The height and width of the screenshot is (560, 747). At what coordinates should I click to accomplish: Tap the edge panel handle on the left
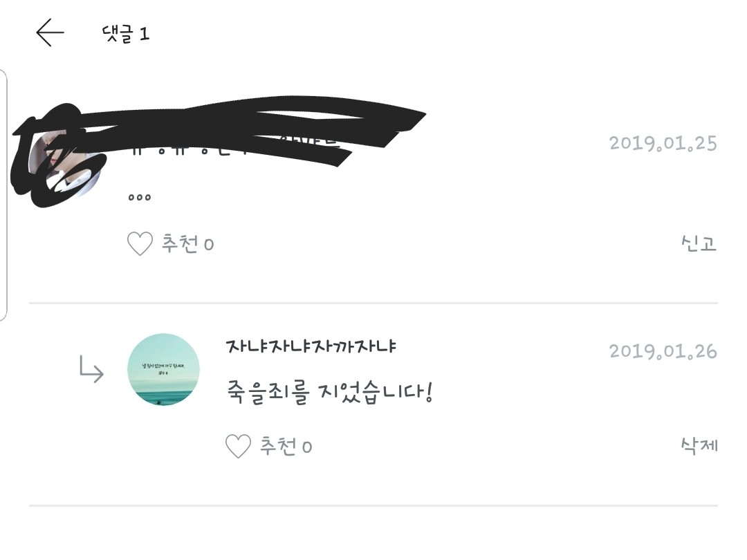coord(3,194)
